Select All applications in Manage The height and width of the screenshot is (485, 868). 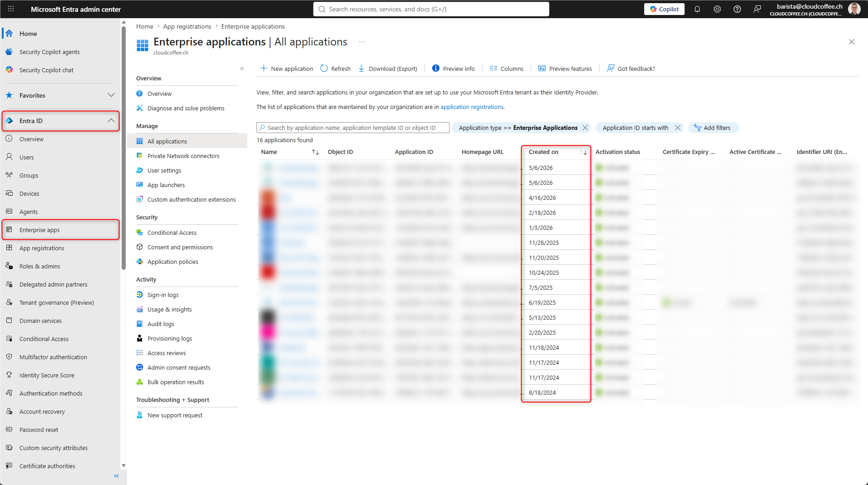[x=167, y=141]
